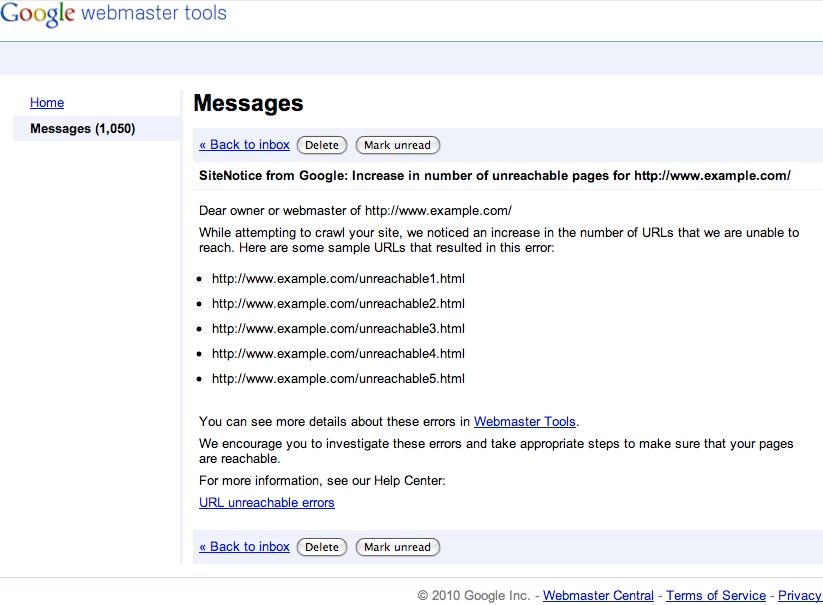Click the Google webmaster tools logo
The image size is (823, 605).
point(113,14)
